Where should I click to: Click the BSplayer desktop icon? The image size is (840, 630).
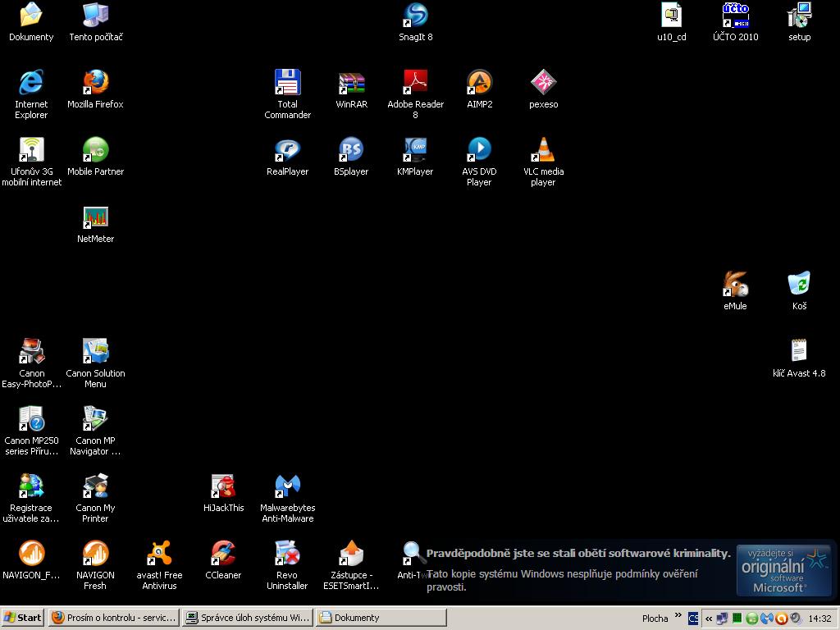(x=351, y=149)
